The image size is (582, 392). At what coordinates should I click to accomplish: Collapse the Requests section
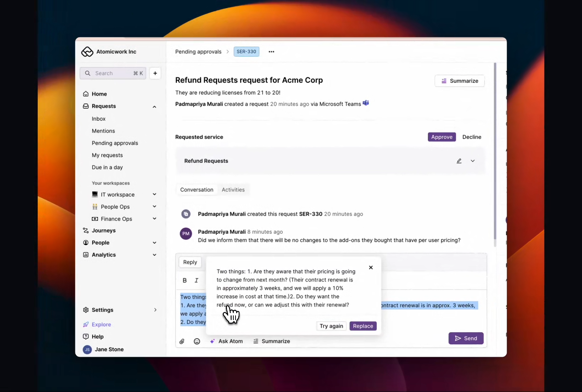[154, 106]
